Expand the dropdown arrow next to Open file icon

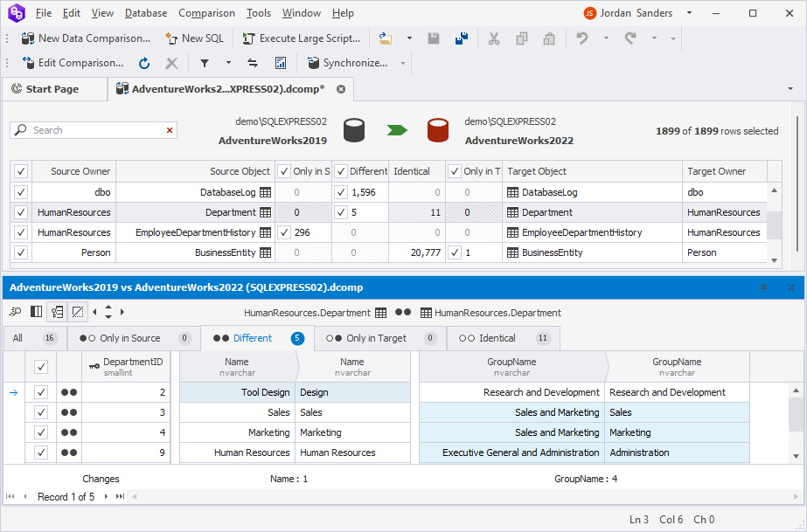click(x=410, y=38)
